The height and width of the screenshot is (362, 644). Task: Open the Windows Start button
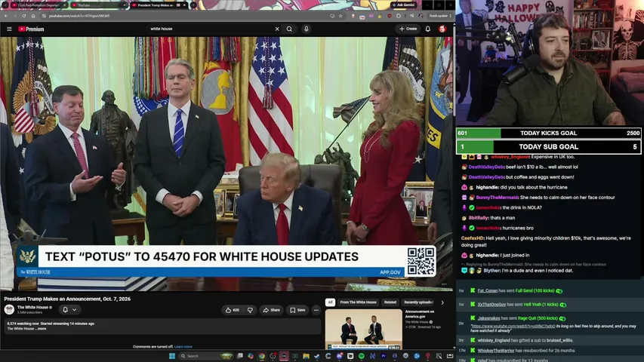click(172, 356)
